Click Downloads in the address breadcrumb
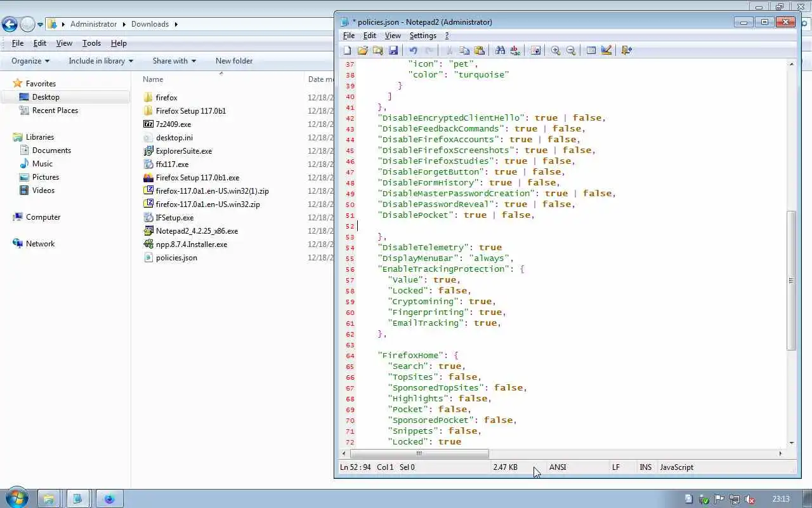 pos(150,24)
